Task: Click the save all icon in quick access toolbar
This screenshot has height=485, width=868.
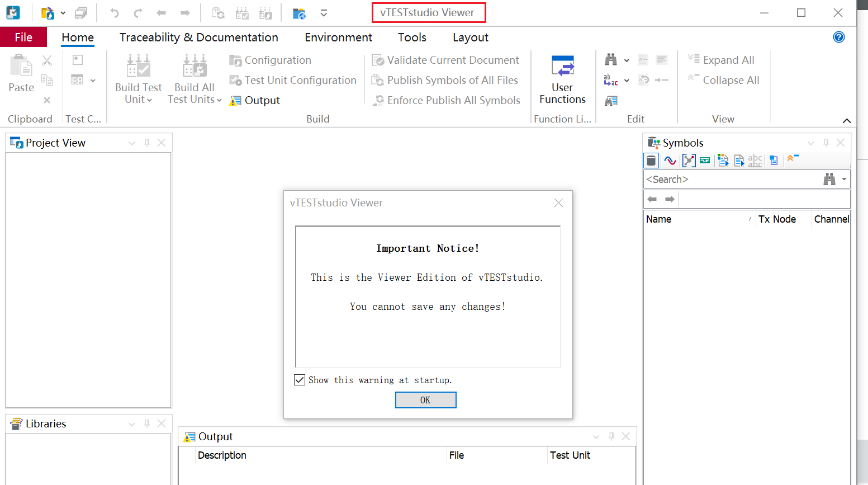Action: pos(81,13)
